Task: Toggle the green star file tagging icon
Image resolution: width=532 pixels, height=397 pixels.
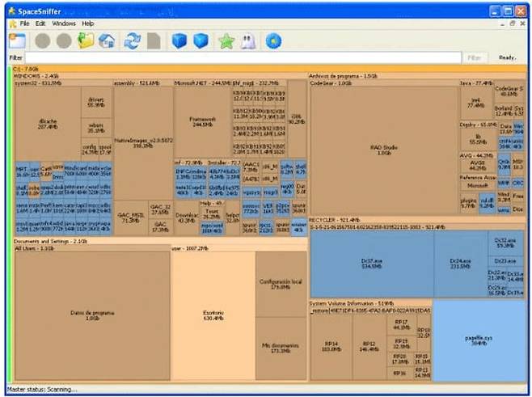Action: (226, 40)
